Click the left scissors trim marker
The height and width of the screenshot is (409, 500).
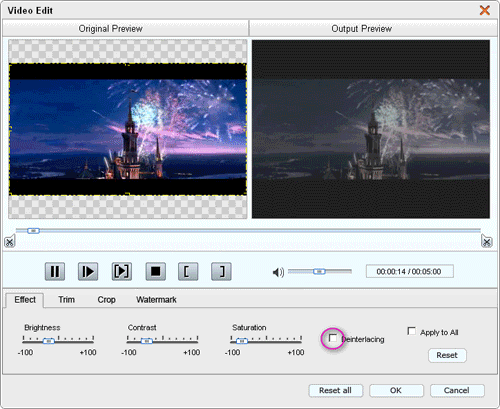[10, 241]
